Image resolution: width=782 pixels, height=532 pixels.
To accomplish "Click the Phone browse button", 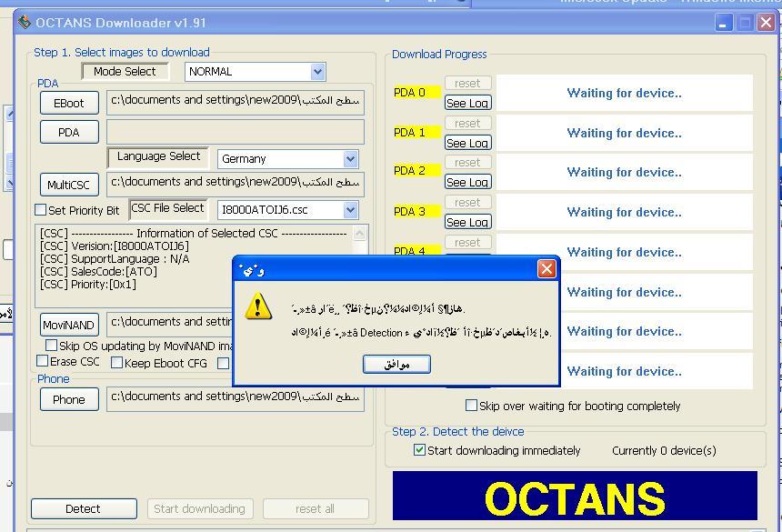I will tap(69, 399).
